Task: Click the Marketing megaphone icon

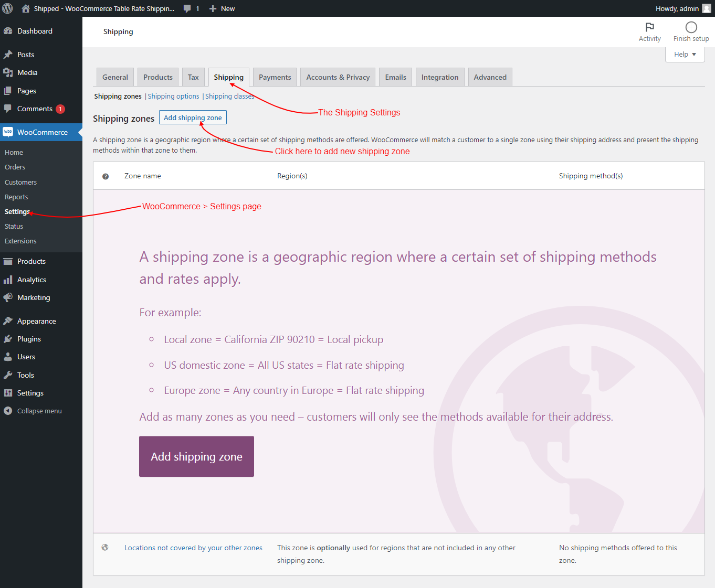Action: coord(8,297)
